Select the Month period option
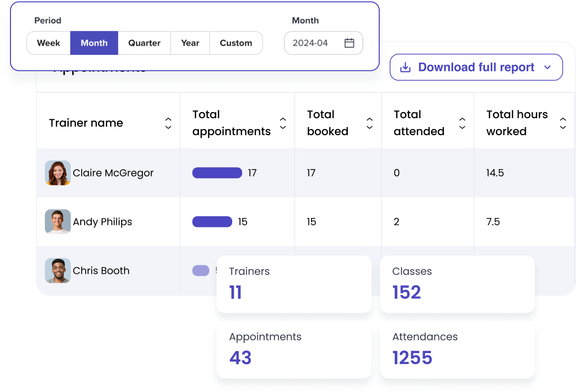 coord(94,43)
